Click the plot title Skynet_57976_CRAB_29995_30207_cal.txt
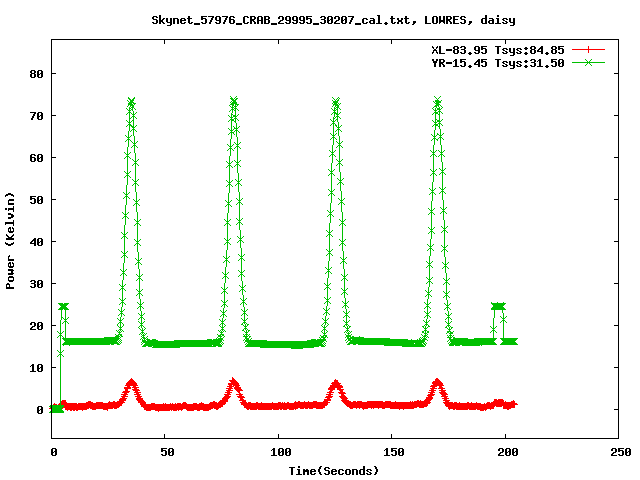Screen dimensions: 640x480 pyautogui.click(x=284, y=20)
